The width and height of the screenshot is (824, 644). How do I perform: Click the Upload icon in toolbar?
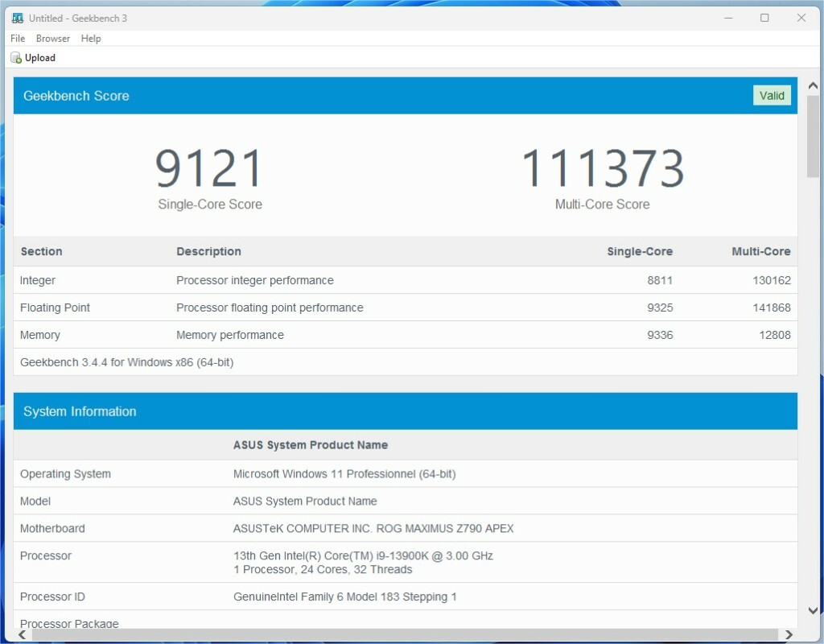pos(16,58)
